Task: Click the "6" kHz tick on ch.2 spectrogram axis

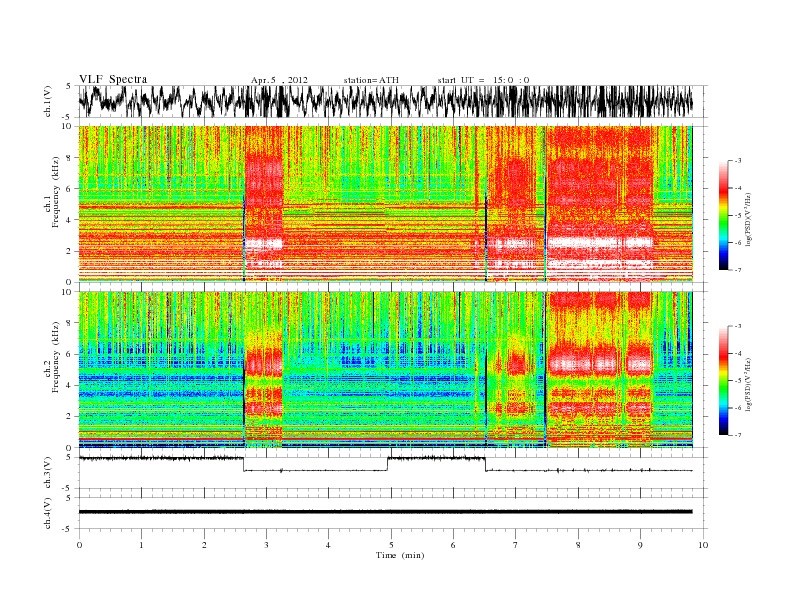Action: pyautogui.click(x=70, y=354)
